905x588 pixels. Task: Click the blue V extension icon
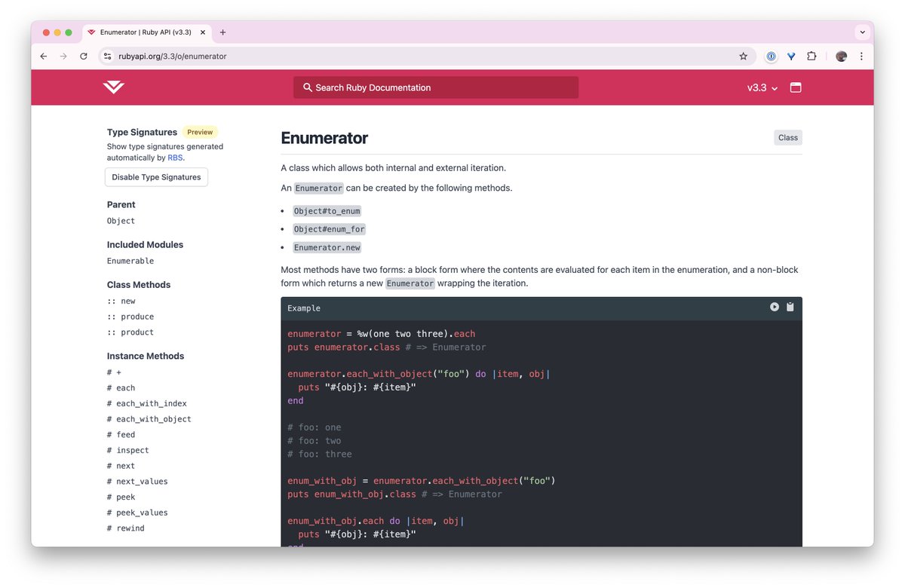(x=791, y=56)
